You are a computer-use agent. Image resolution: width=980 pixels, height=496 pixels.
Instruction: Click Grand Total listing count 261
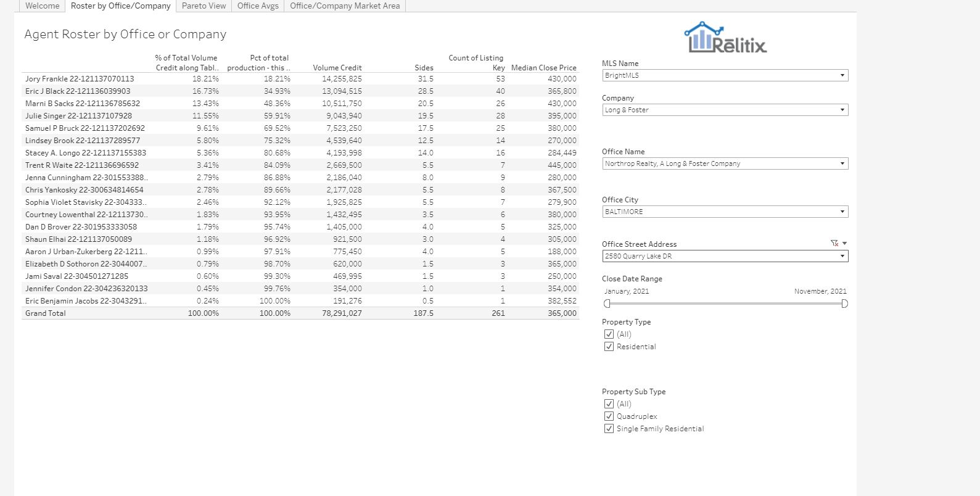tap(498, 313)
